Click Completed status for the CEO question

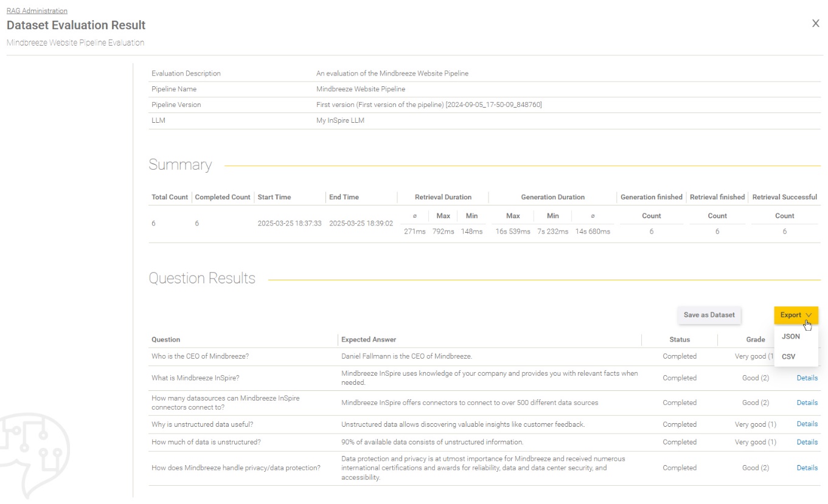click(680, 356)
